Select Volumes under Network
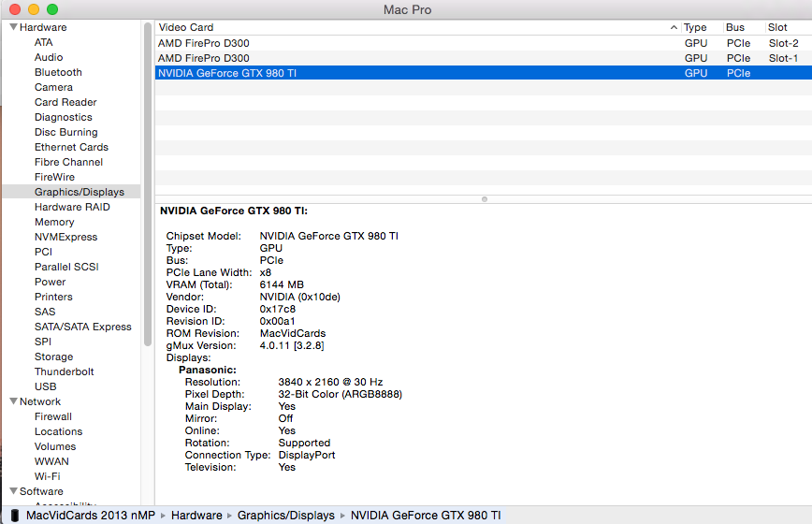Image resolution: width=812 pixels, height=524 pixels. pyautogui.click(x=55, y=447)
